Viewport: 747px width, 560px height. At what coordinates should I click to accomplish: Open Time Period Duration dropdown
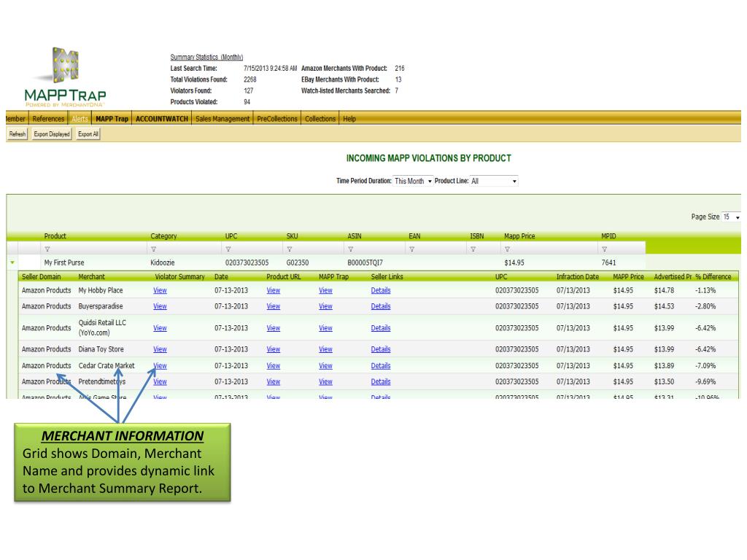413,181
